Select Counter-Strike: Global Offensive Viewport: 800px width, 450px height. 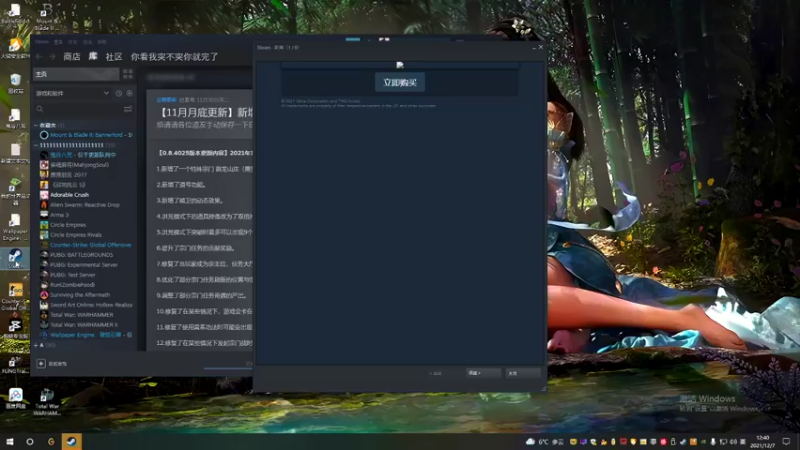[x=90, y=245]
